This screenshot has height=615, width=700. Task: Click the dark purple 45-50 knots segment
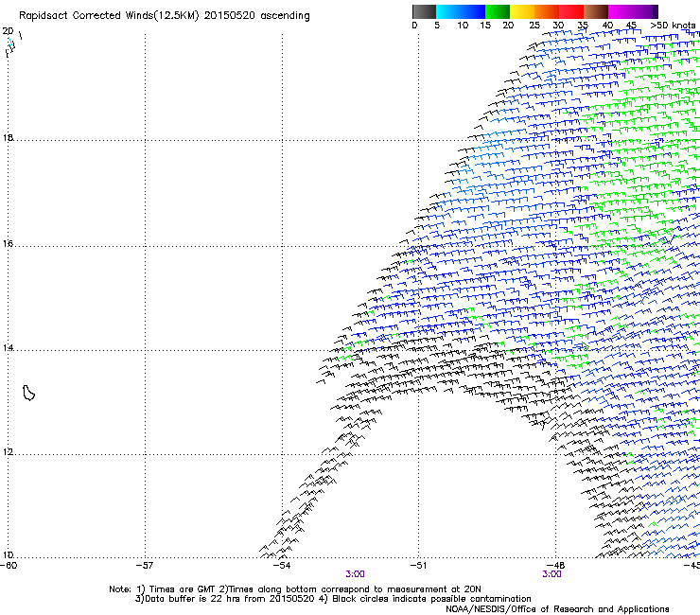point(645,11)
